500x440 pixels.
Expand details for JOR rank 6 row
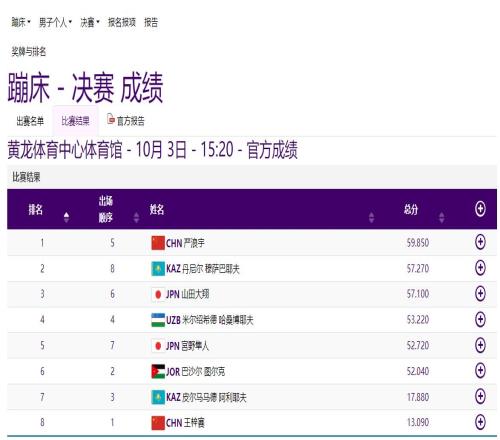click(x=480, y=371)
